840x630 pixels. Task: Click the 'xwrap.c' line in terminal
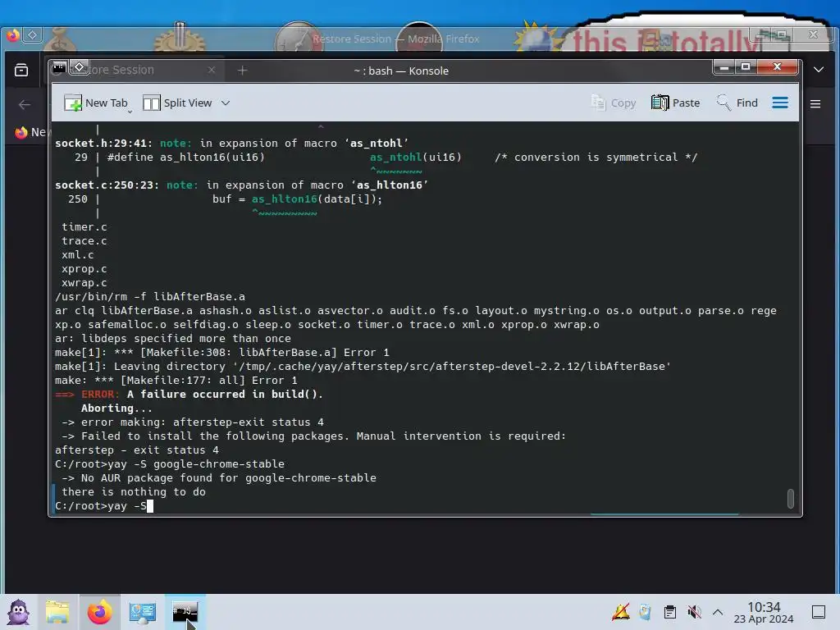(x=84, y=283)
